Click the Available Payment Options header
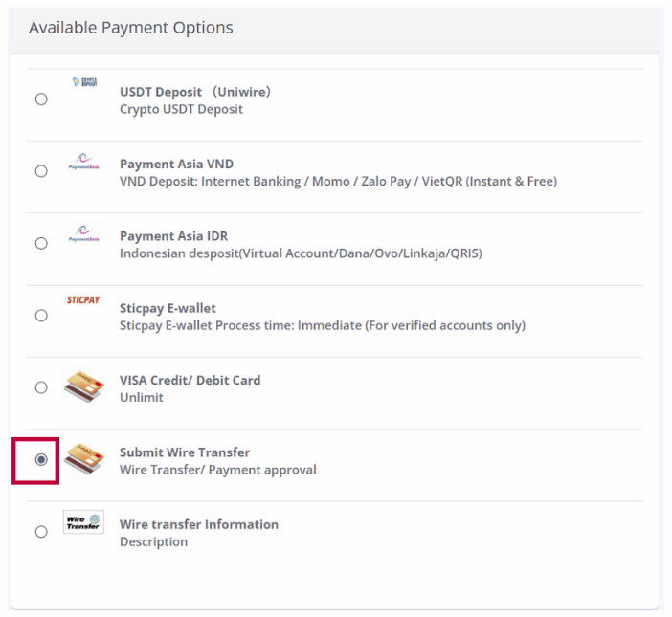 tap(130, 28)
